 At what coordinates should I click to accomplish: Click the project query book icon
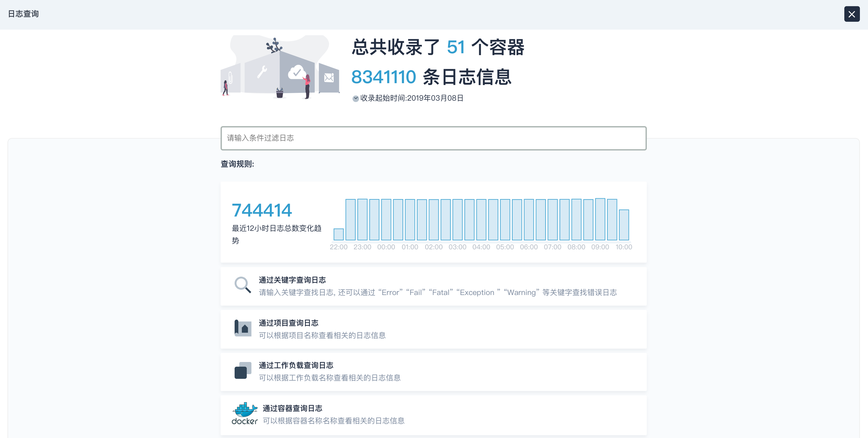click(243, 328)
